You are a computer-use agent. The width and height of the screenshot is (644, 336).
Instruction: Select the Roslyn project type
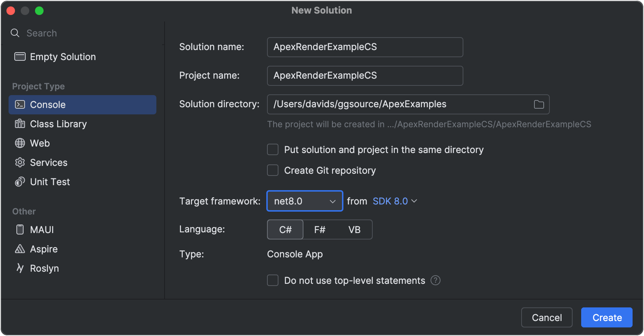[x=44, y=268]
